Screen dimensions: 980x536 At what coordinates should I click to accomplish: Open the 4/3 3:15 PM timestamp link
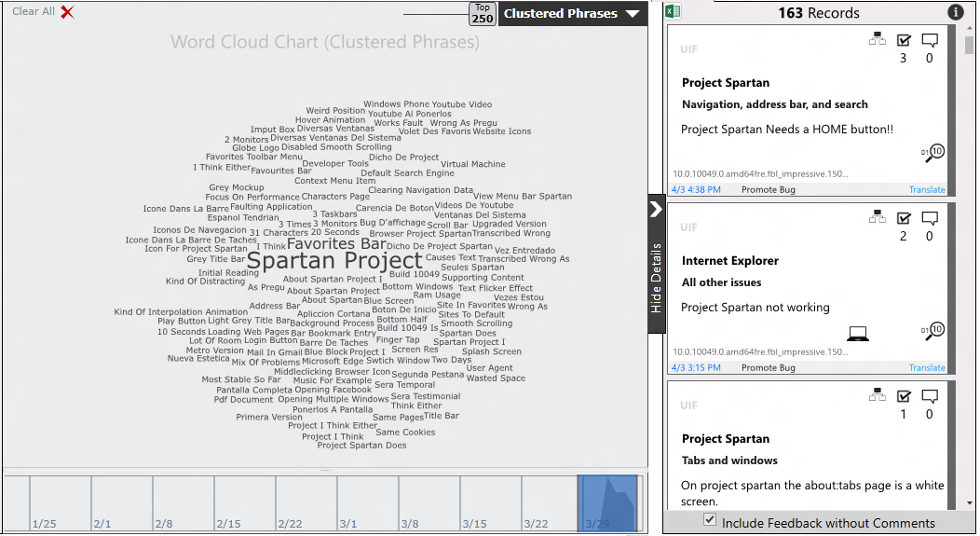[x=696, y=368]
